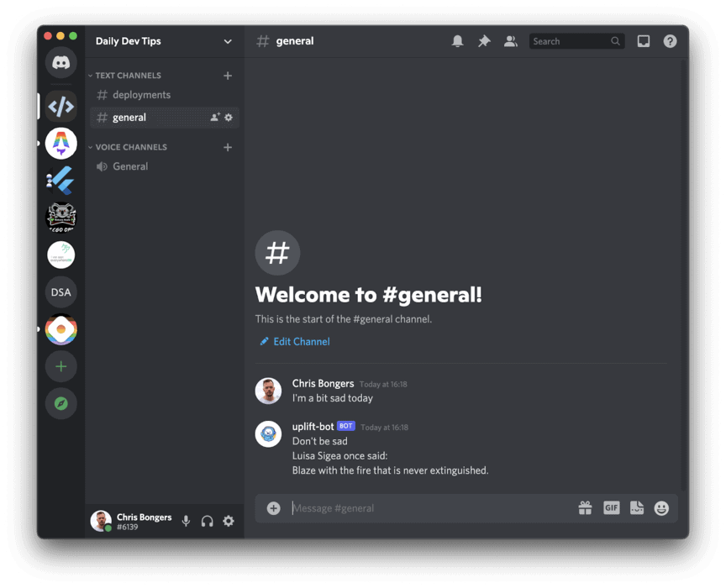Image resolution: width=726 pixels, height=588 pixels.
Task: Click the chat area scrollbar
Action: click(x=683, y=273)
